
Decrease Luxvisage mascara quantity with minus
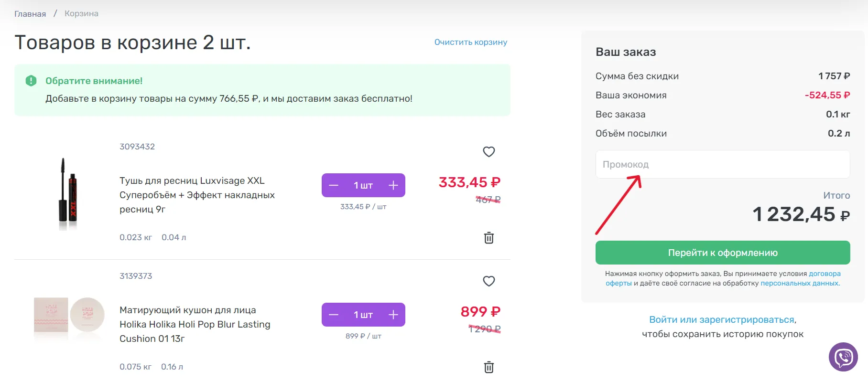pyautogui.click(x=334, y=185)
